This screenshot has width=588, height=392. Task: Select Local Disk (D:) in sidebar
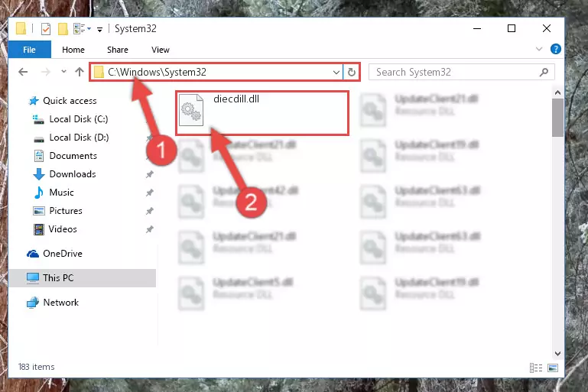79,138
